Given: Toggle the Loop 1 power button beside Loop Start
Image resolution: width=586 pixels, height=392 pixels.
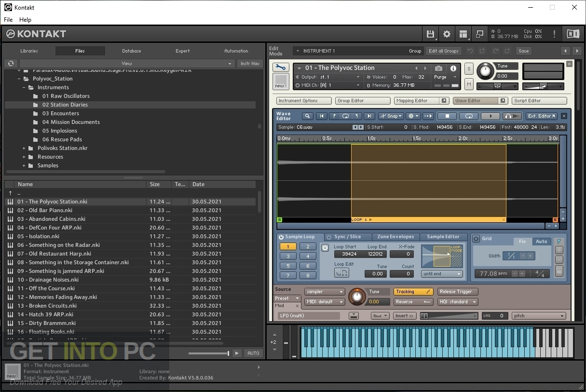Looking at the screenshot, I should point(325,248).
